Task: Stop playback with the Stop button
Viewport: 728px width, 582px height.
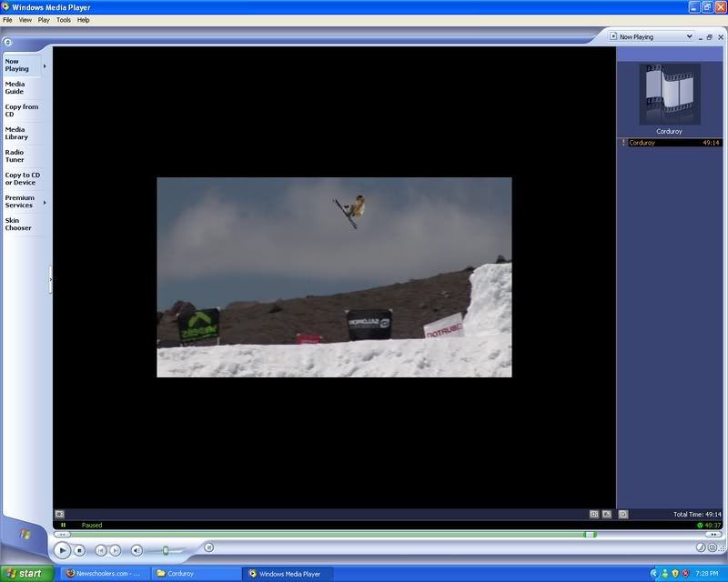Action: pos(79,550)
